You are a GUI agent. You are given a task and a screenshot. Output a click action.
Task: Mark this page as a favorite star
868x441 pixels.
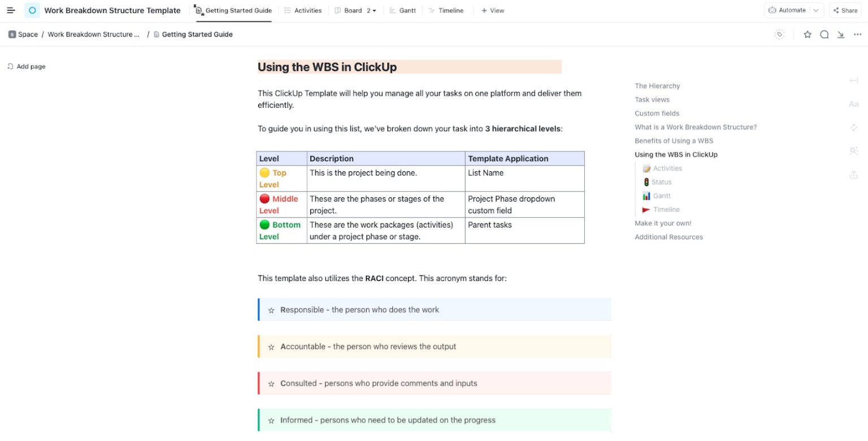808,34
